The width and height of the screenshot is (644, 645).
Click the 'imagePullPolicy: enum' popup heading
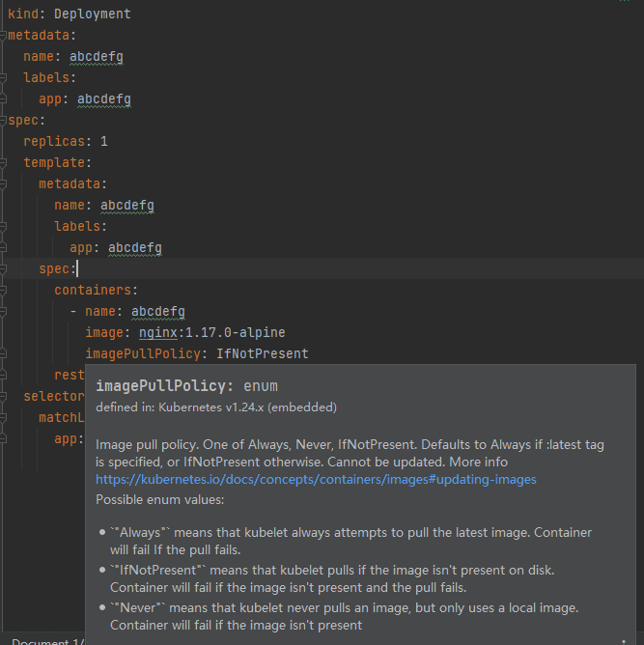click(186, 386)
